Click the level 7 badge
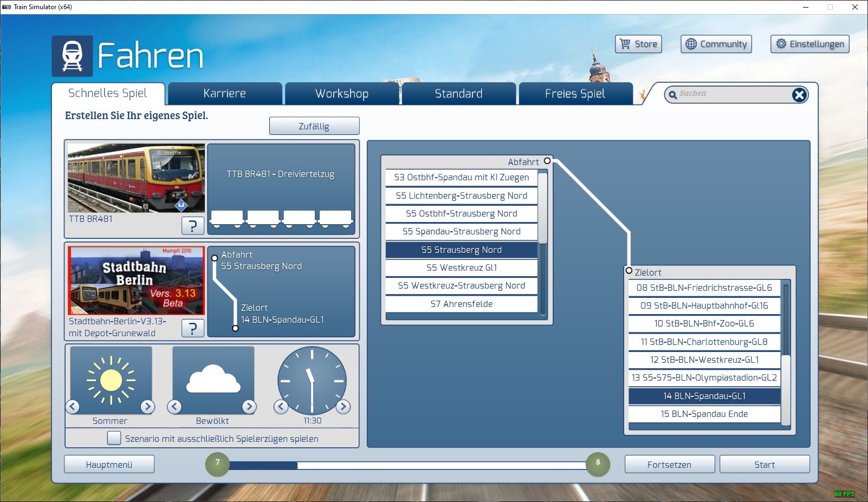The width and height of the screenshot is (868, 502). point(217,464)
